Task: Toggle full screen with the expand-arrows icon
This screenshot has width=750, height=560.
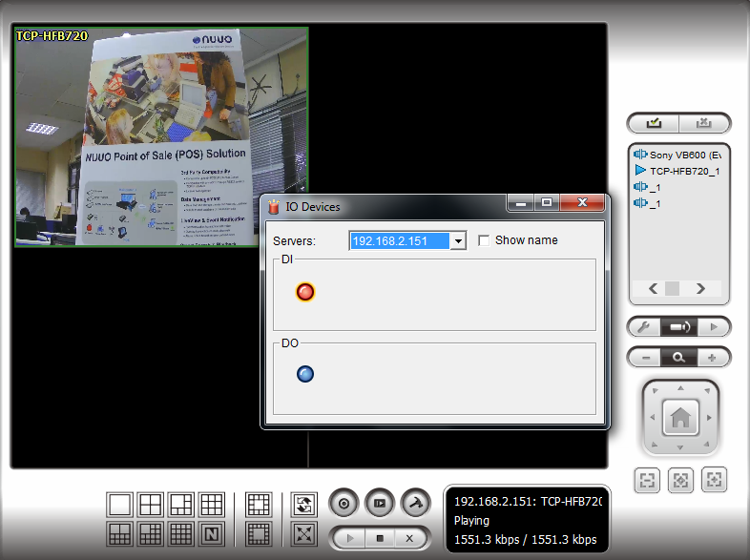Action: [304, 533]
